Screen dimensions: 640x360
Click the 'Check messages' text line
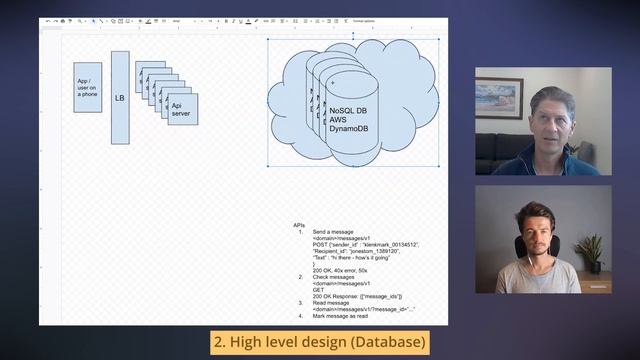click(x=333, y=277)
